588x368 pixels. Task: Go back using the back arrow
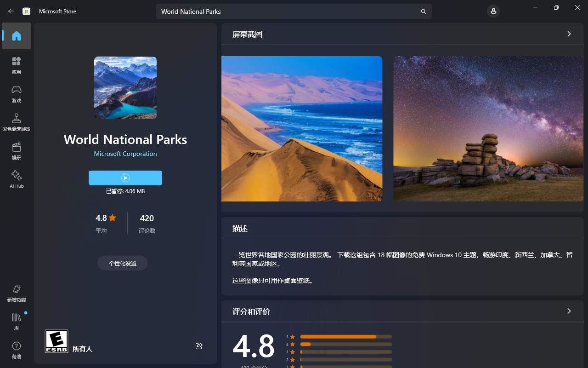pyautogui.click(x=11, y=11)
